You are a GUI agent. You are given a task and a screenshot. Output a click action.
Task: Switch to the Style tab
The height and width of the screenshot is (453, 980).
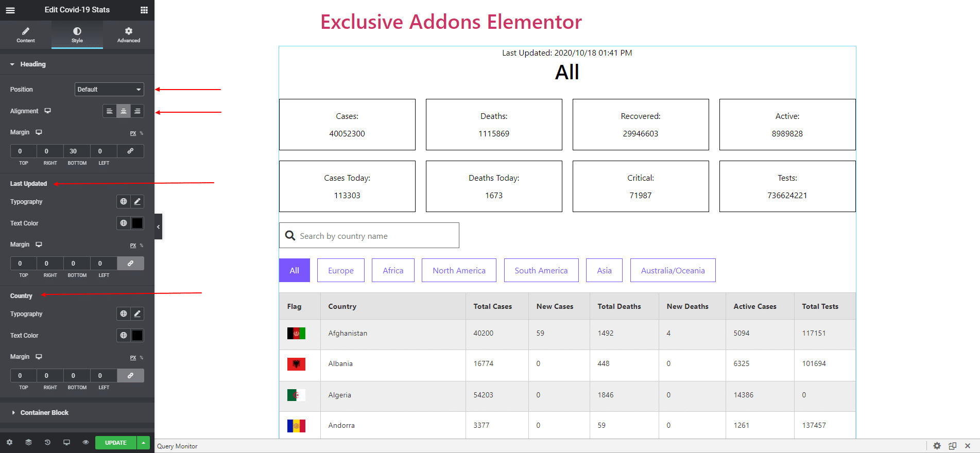77,34
